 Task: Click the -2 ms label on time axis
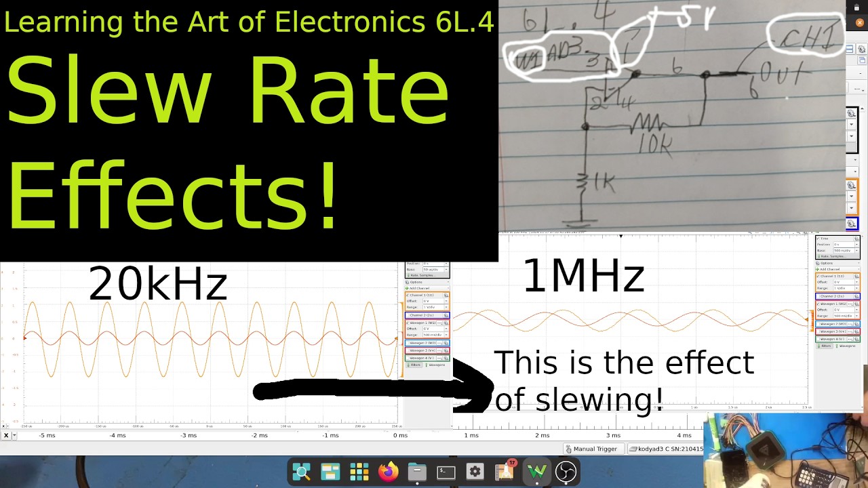tap(259, 435)
